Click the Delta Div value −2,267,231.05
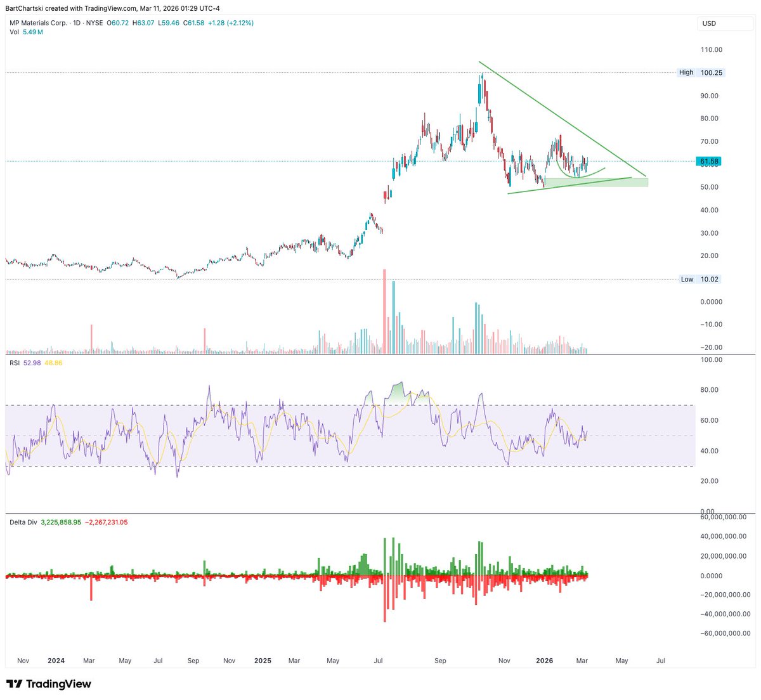Screen dimensions: 761x700 106,522
